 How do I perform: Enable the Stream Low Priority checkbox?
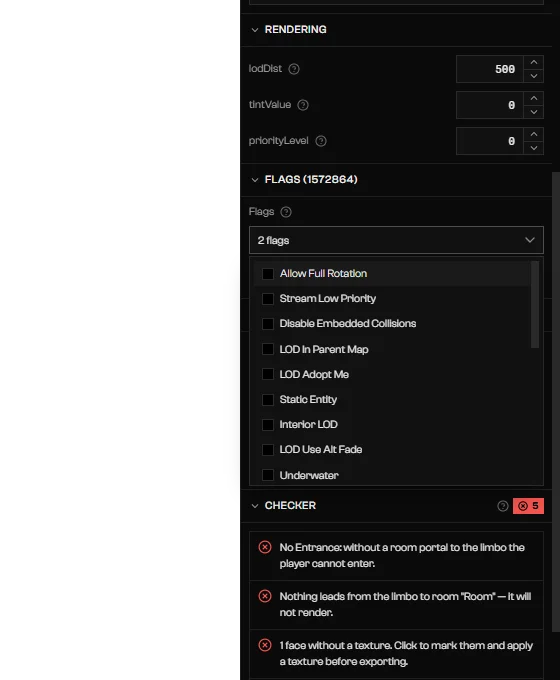point(268,299)
